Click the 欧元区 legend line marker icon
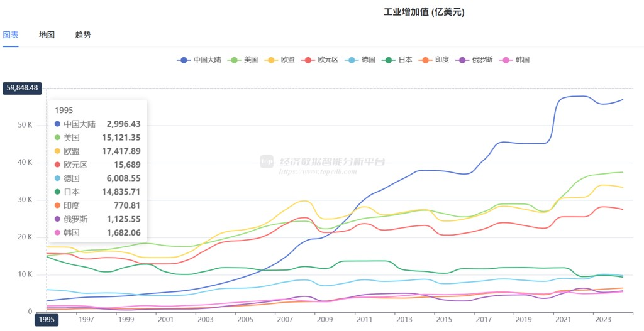 pos(308,60)
